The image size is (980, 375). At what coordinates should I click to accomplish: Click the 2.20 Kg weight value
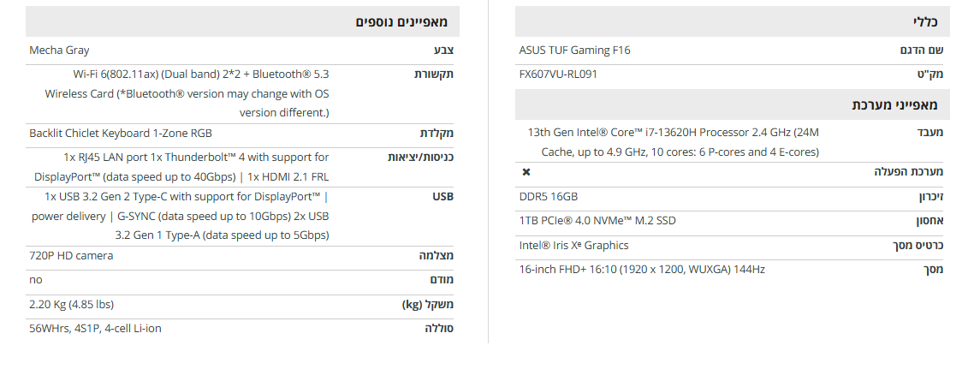click(x=71, y=304)
